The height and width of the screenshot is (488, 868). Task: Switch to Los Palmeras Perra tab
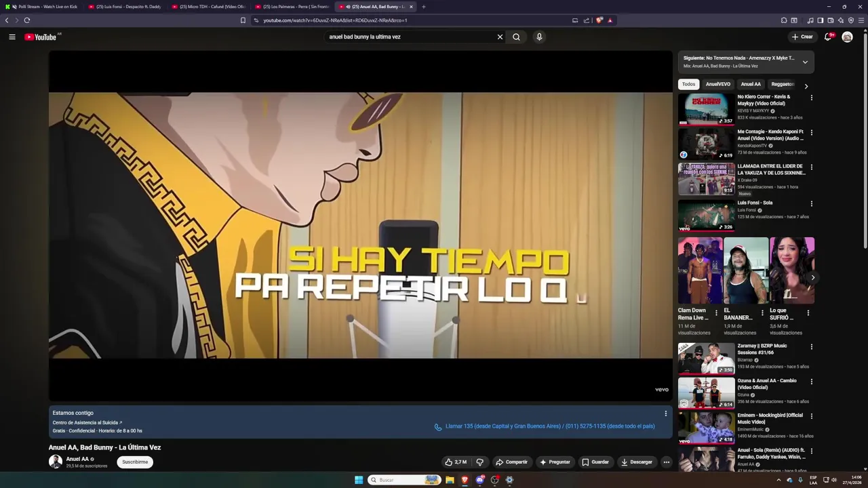292,7
